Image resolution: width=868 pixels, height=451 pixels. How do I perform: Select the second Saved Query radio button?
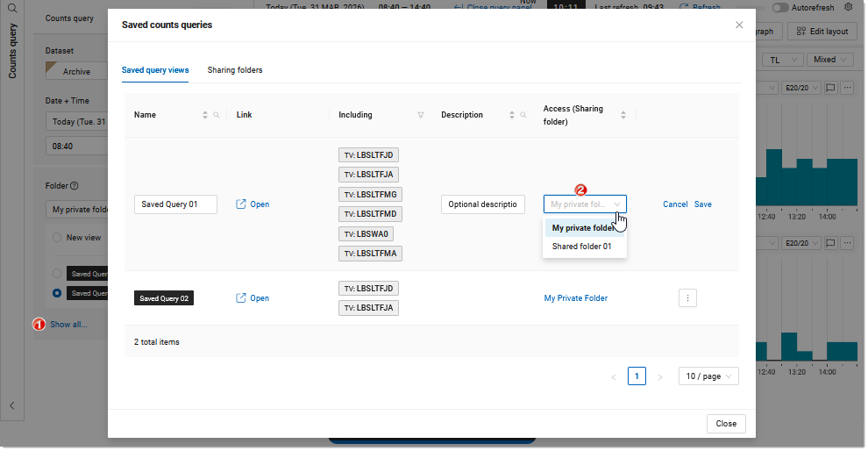(57, 292)
